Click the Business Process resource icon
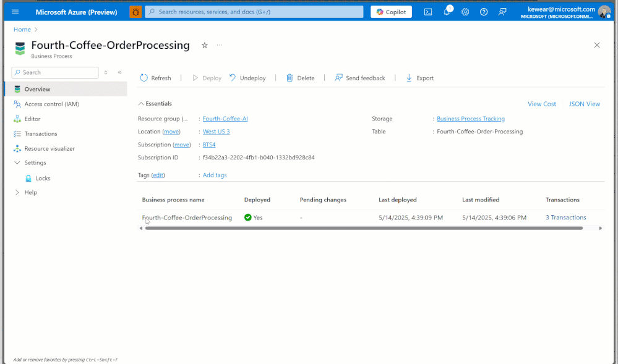 point(20,48)
